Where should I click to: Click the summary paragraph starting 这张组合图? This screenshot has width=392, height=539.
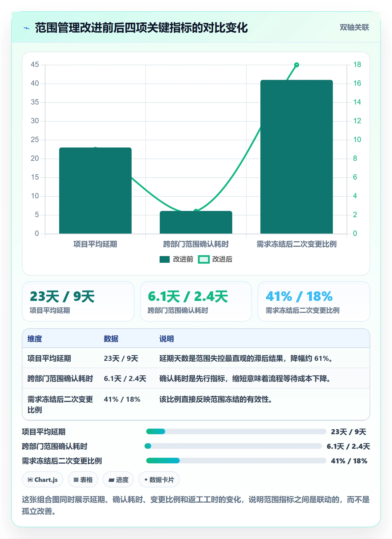[196, 505]
